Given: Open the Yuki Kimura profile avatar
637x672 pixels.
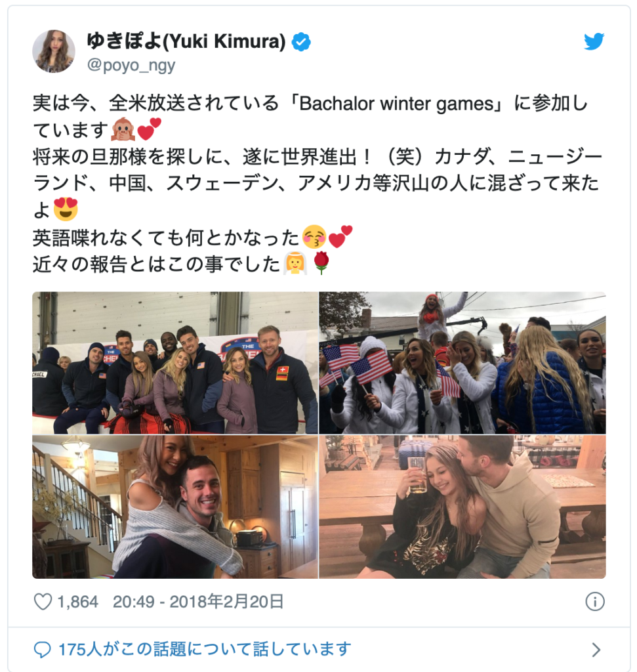Looking at the screenshot, I should [54, 51].
